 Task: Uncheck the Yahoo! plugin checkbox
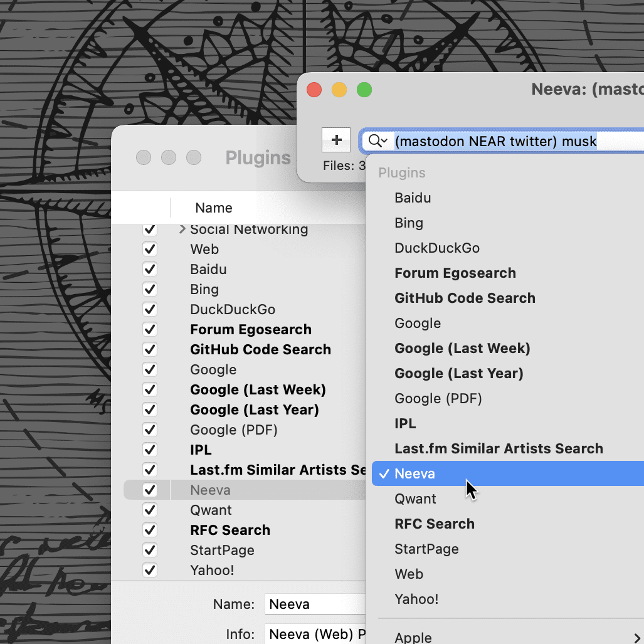coord(150,571)
